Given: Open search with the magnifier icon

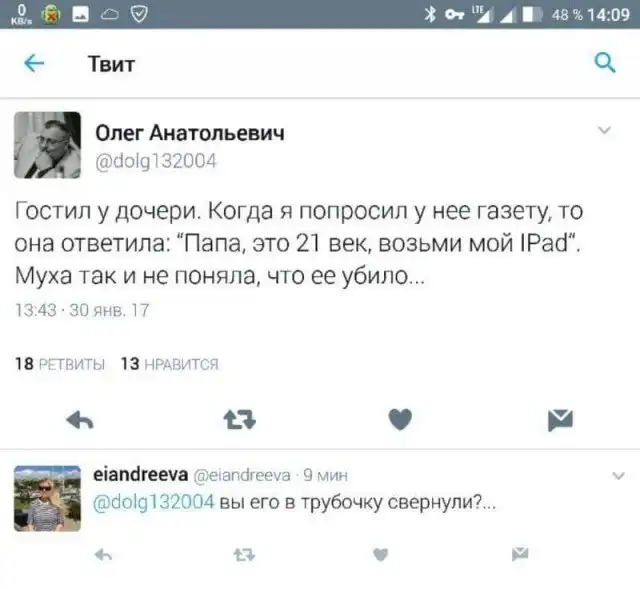Looking at the screenshot, I should click(604, 63).
